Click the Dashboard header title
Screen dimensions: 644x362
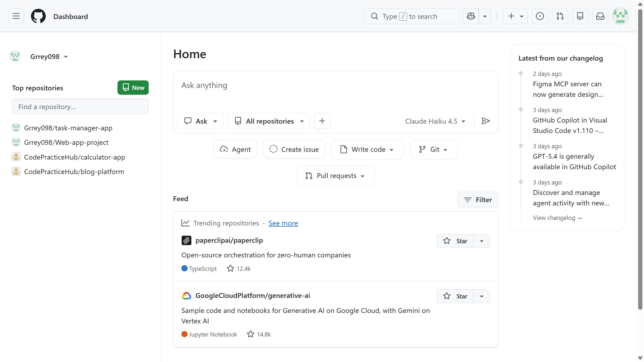pyautogui.click(x=71, y=17)
